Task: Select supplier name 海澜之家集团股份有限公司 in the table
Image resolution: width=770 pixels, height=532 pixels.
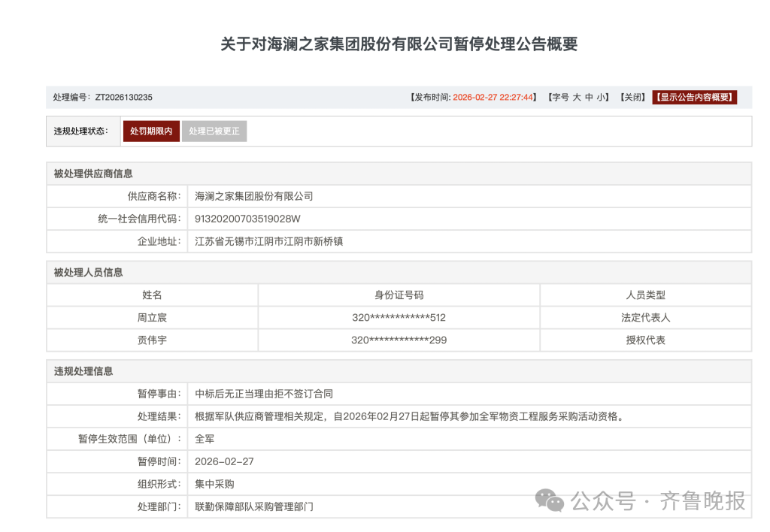Action: pyautogui.click(x=254, y=196)
